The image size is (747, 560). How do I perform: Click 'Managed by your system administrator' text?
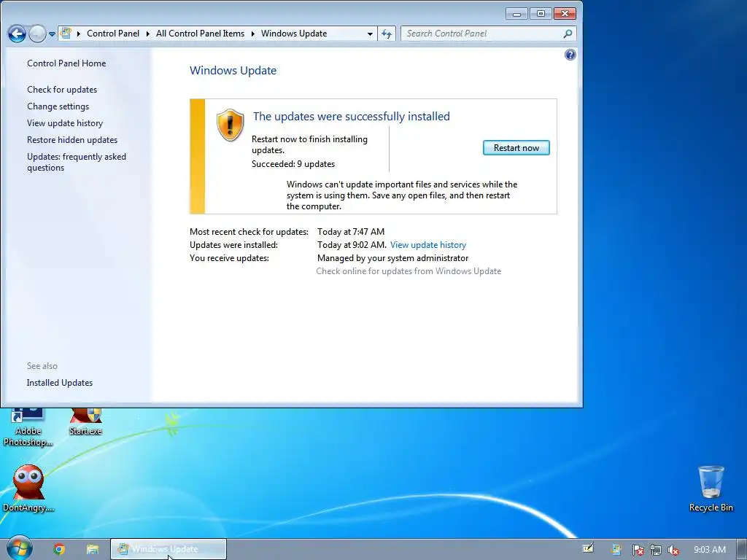pyautogui.click(x=392, y=258)
